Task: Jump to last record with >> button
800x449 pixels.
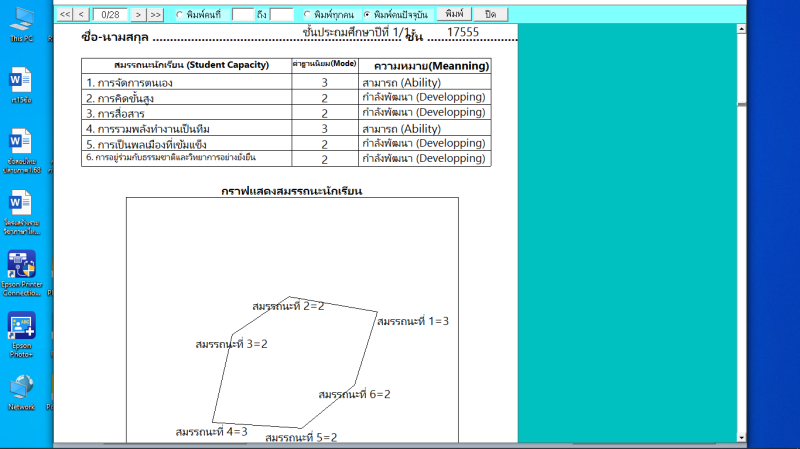Action: 156,15
